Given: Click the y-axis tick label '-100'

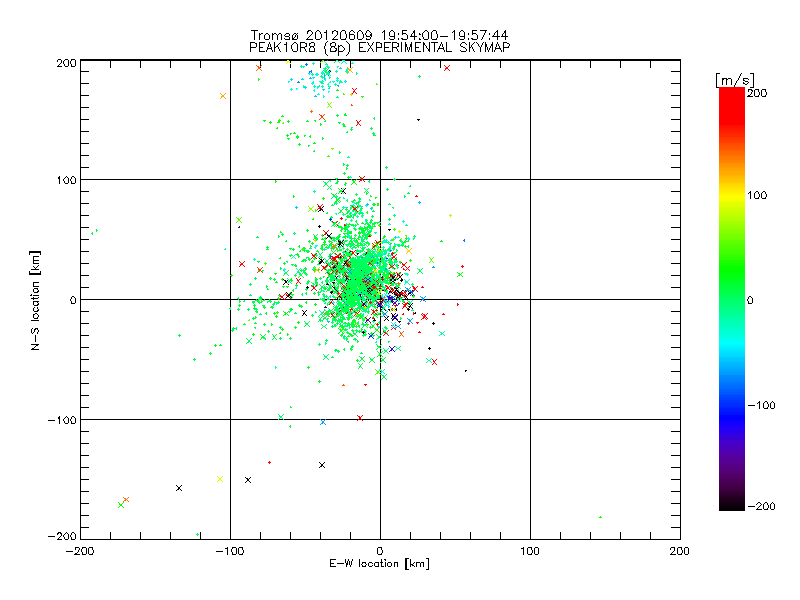Looking at the screenshot, I should (62, 420).
